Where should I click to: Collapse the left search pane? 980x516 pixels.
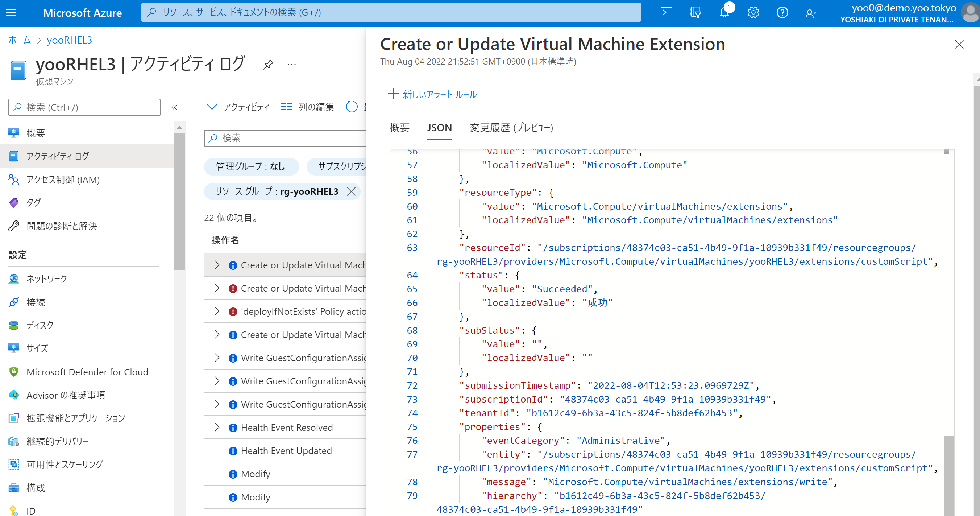pos(174,107)
